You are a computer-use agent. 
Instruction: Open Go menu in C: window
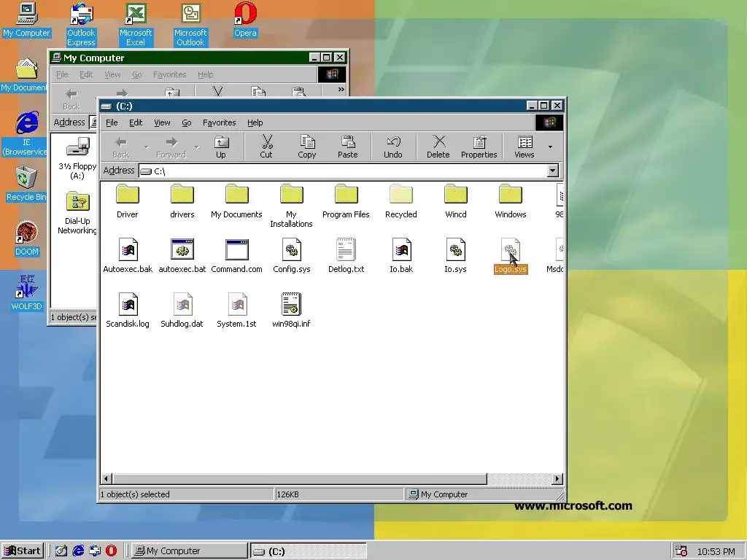click(186, 122)
